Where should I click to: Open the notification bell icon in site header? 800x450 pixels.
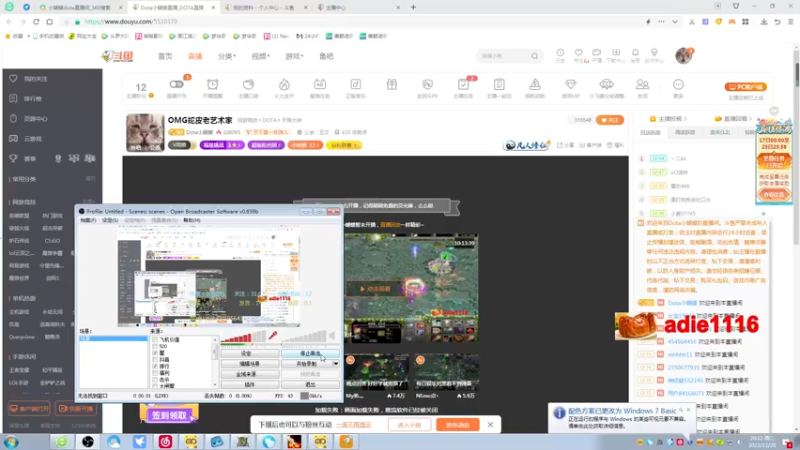(635, 53)
